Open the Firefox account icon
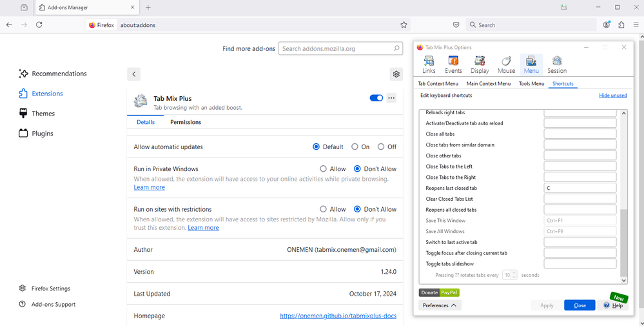 [607, 25]
